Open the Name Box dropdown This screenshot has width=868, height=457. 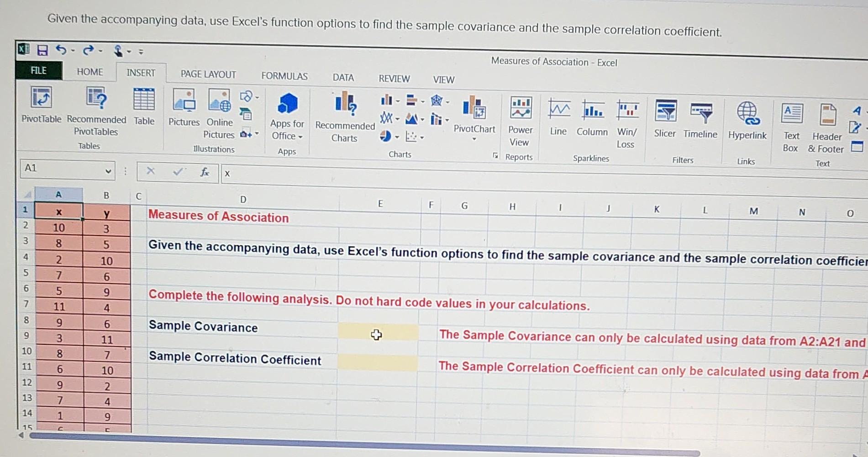tap(109, 170)
